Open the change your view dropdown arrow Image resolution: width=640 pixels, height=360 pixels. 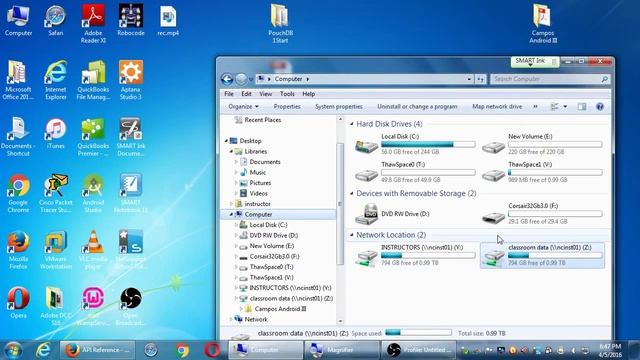[565, 107]
